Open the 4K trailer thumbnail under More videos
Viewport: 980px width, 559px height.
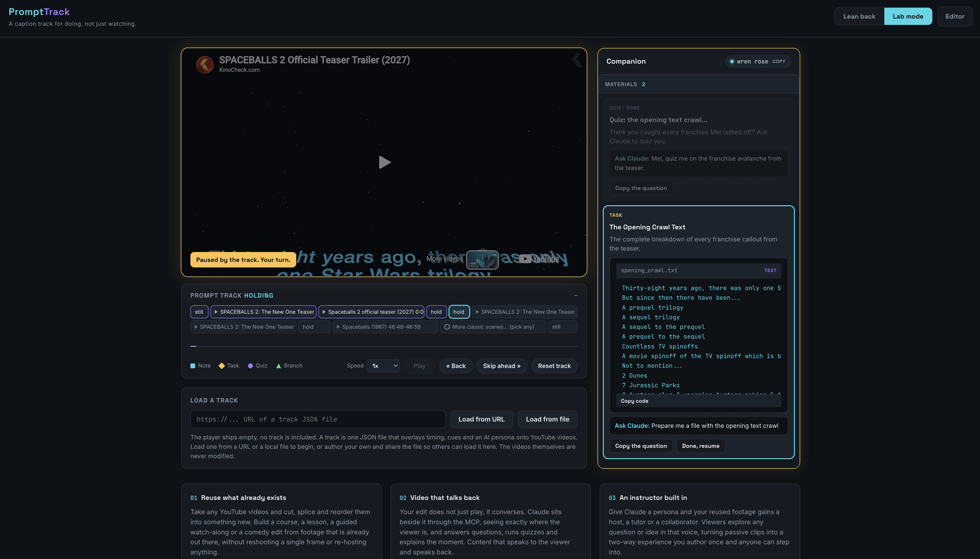482,259
